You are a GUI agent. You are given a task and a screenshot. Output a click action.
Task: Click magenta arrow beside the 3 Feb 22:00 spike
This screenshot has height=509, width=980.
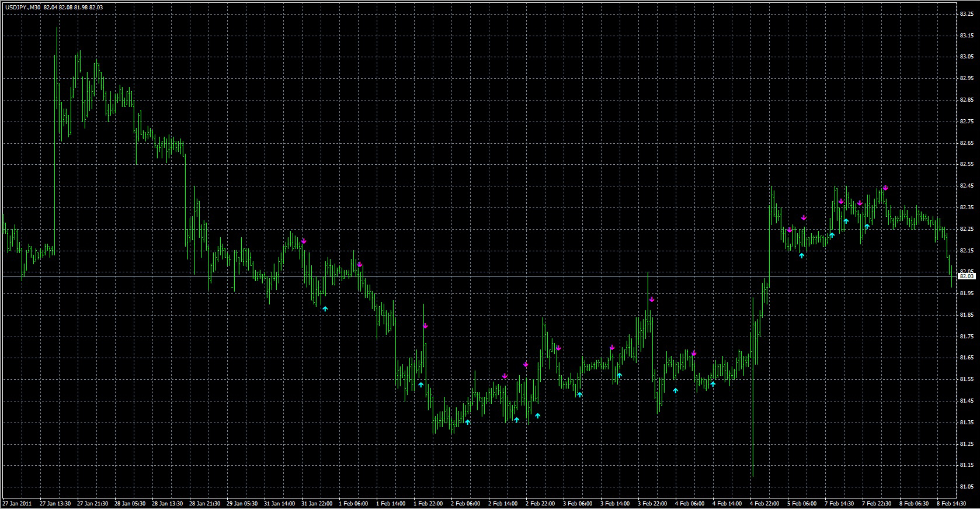[x=652, y=300]
